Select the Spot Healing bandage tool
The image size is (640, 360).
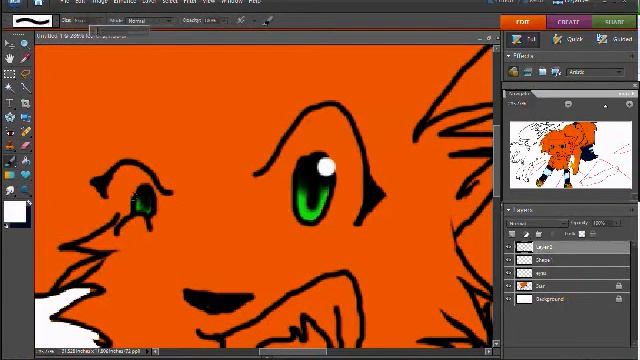pyautogui.click(x=25, y=132)
